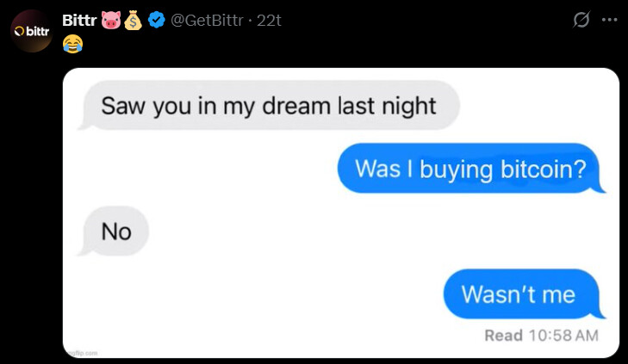The width and height of the screenshot is (628, 364).
Task: Click the blue 'Wasn't me' bubble
Action: tap(524, 294)
